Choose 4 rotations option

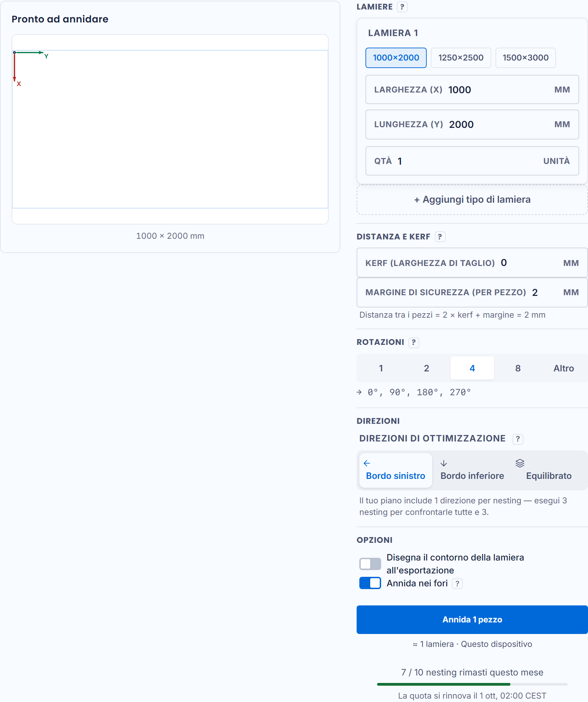point(472,368)
